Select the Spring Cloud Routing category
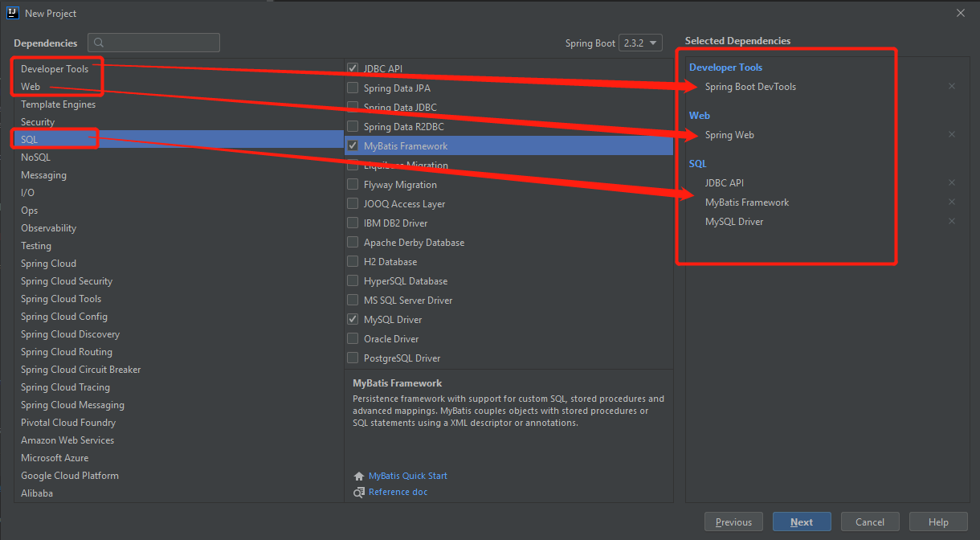Screen dimensions: 980x540 [x=178, y=352]
